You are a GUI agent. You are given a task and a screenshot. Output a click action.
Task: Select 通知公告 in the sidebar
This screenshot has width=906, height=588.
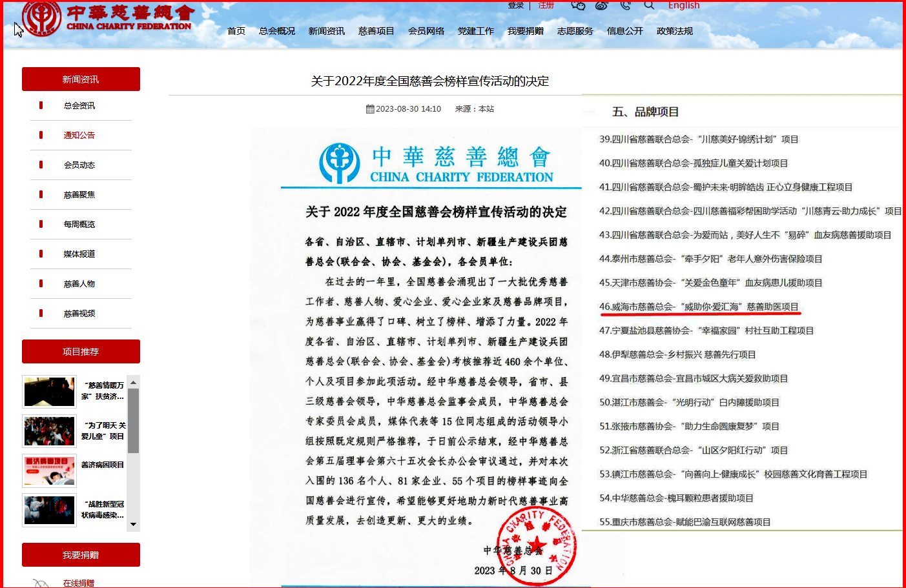click(79, 136)
